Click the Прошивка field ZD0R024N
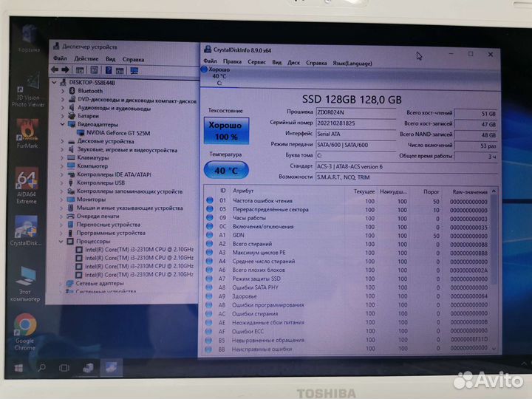 tap(355, 112)
